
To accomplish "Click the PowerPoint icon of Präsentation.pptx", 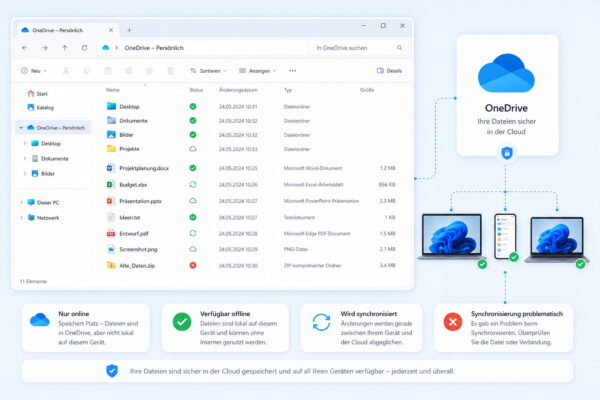I will tap(111, 201).
